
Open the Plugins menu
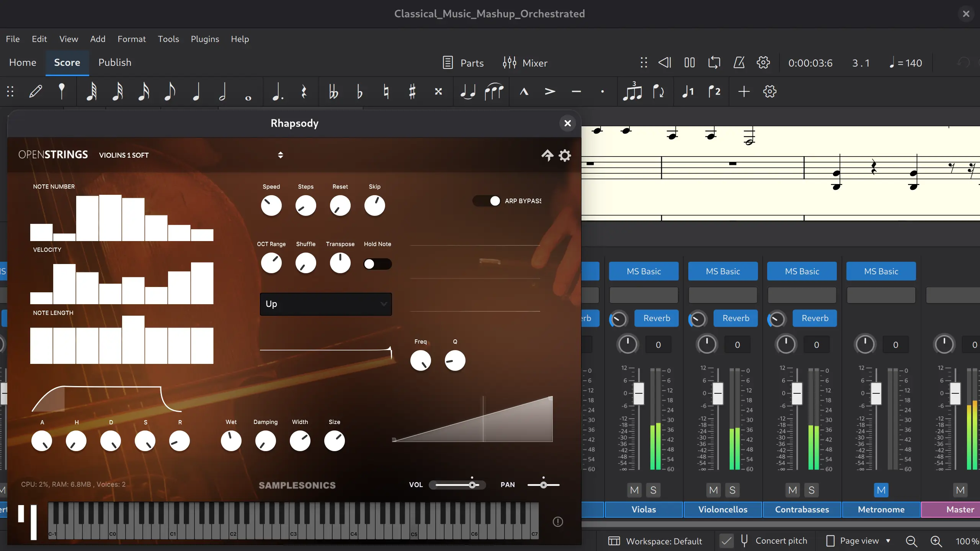click(205, 39)
